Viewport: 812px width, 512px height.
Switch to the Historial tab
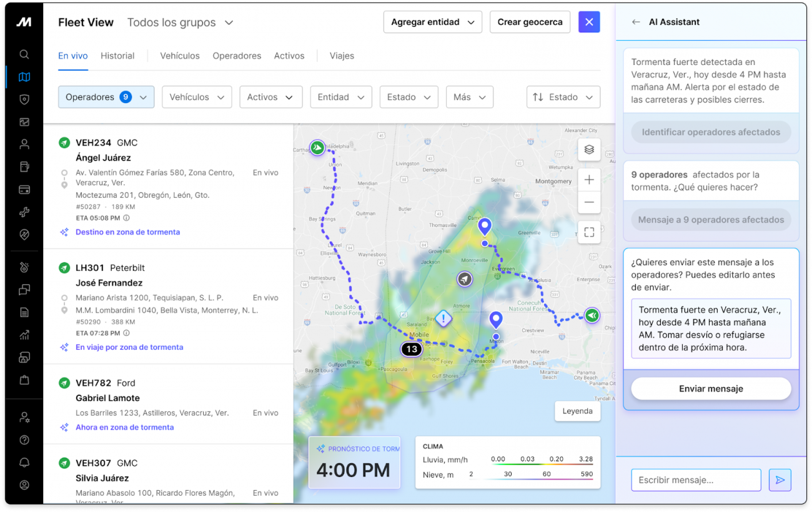coord(117,56)
